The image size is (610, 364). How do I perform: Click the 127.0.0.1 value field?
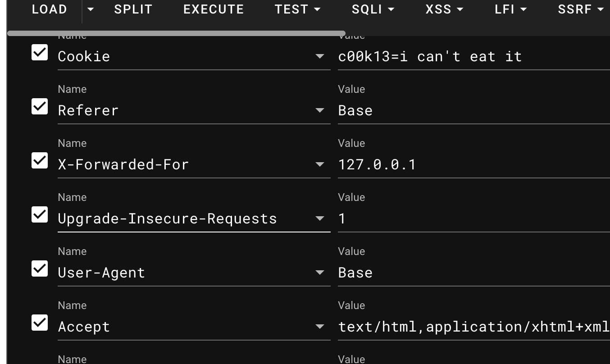point(473,164)
